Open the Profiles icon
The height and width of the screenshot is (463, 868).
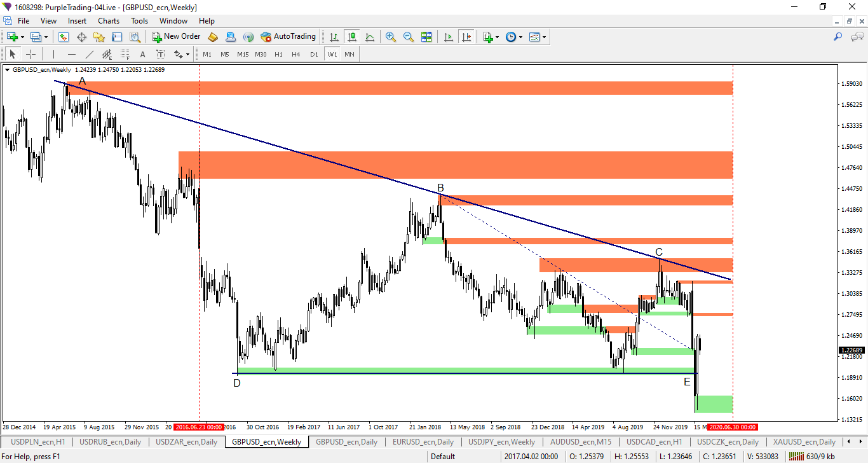pos(36,37)
